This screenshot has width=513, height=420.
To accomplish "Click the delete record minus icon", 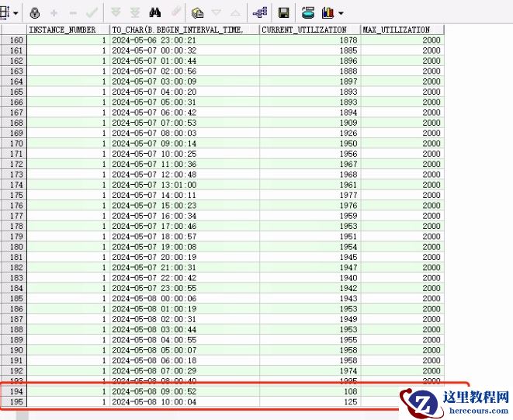I will 73,13.
